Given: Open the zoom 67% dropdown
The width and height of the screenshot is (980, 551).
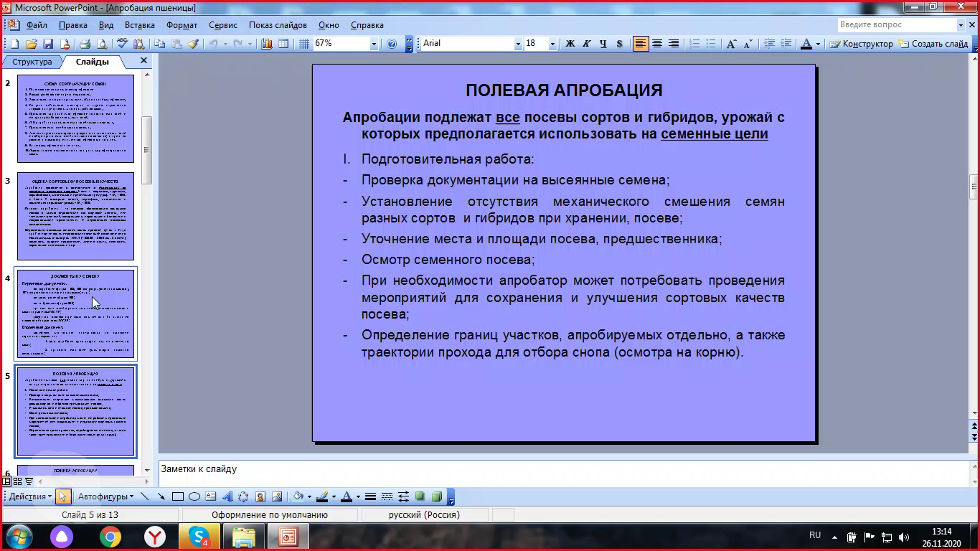Looking at the screenshot, I should tap(374, 44).
